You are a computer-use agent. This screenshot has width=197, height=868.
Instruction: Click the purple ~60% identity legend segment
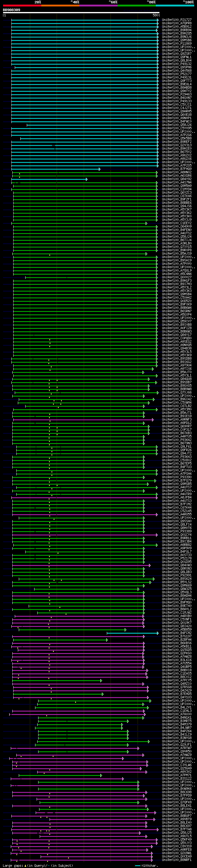(x=99, y=6)
